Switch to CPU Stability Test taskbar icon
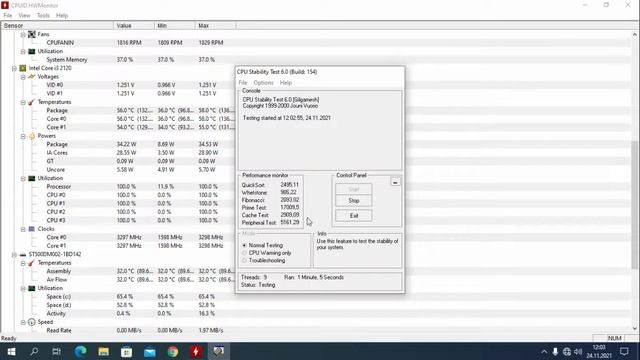Viewport: 640px width, 360px height. tap(218, 351)
